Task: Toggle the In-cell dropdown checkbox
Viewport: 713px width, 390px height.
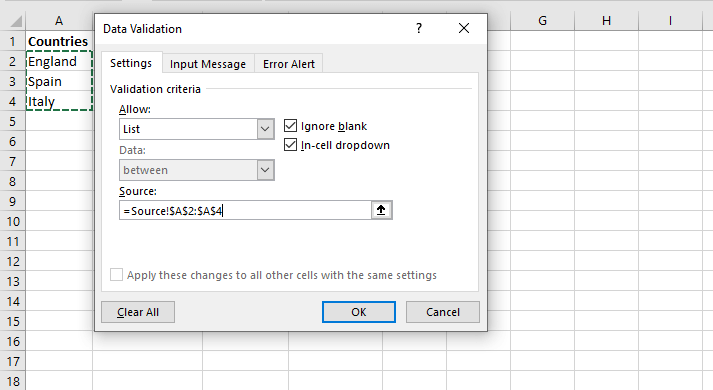Action: (x=291, y=145)
